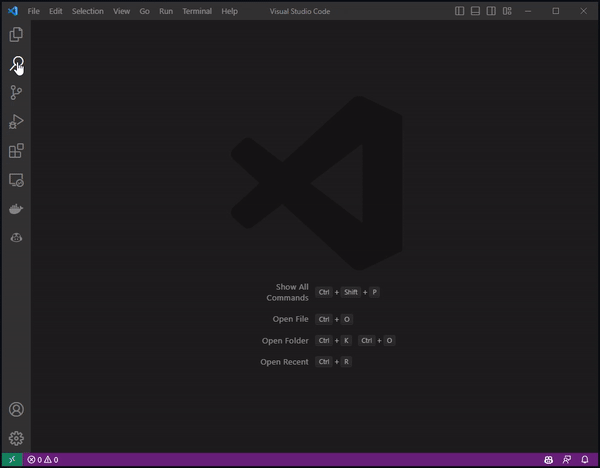Open the Run menu

click(x=166, y=11)
